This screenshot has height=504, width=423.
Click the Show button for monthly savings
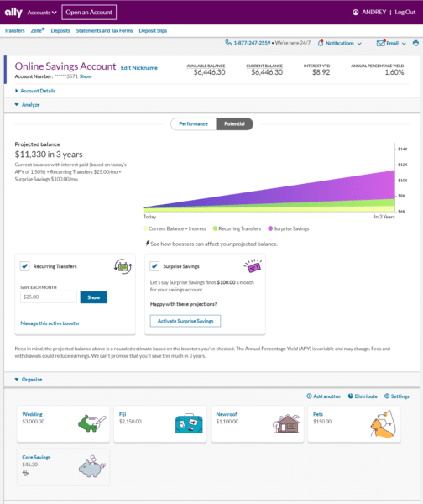tap(94, 297)
